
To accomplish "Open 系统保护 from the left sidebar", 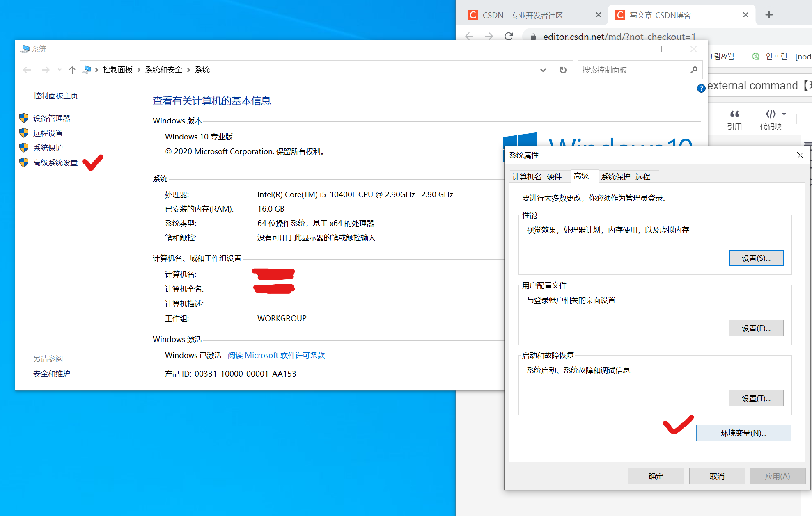I will [x=47, y=148].
